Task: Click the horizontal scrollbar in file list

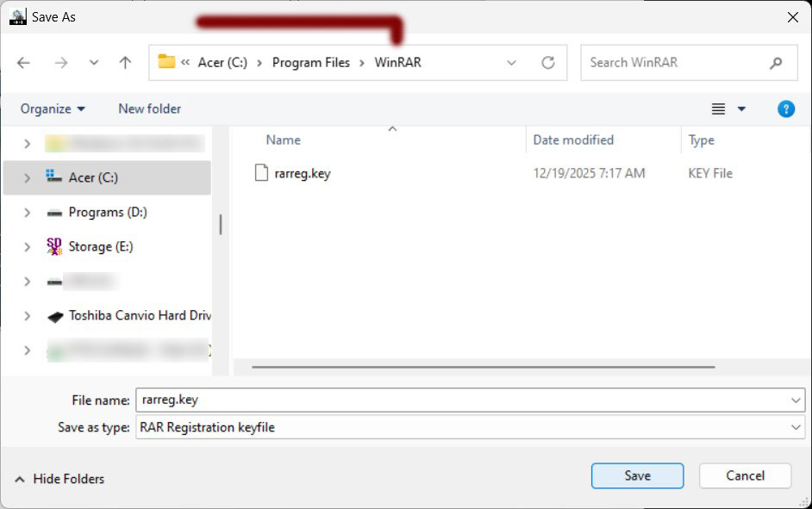Action: (483, 367)
